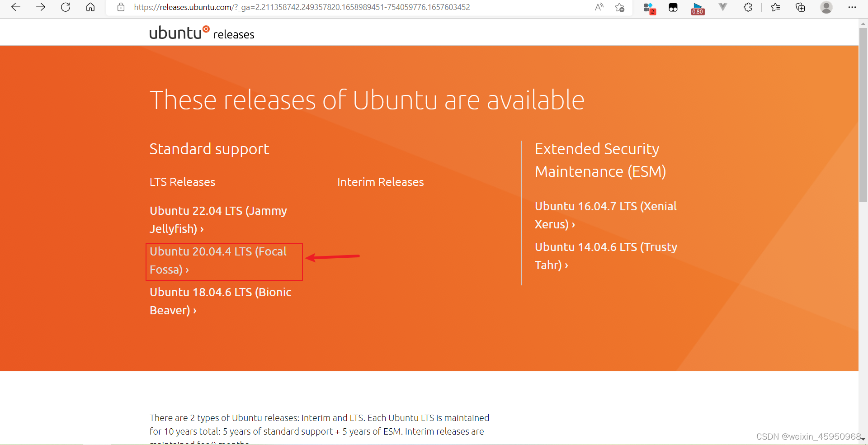Image resolution: width=868 pixels, height=445 pixels.
Task: Click the Standard support heading
Action: pos(209,149)
